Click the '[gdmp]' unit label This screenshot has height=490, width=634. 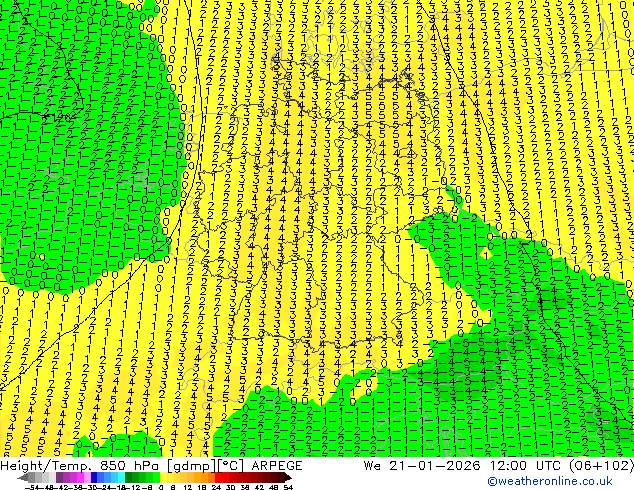tap(192, 466)
